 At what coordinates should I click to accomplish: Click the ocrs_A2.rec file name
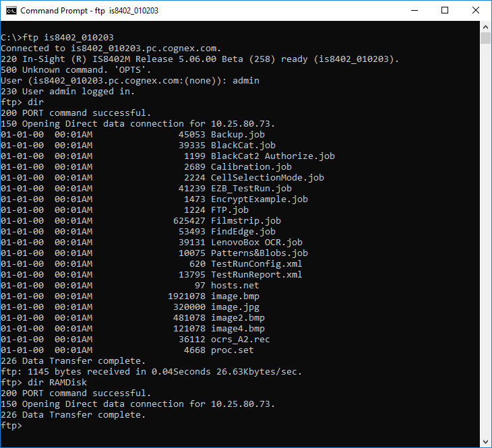click(240, 340)
